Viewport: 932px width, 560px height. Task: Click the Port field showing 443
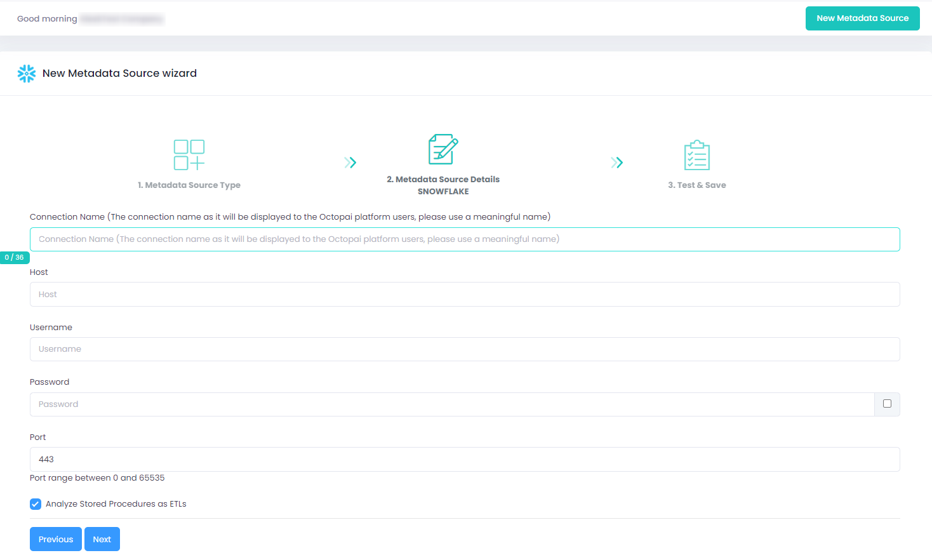tap(465, 460)
